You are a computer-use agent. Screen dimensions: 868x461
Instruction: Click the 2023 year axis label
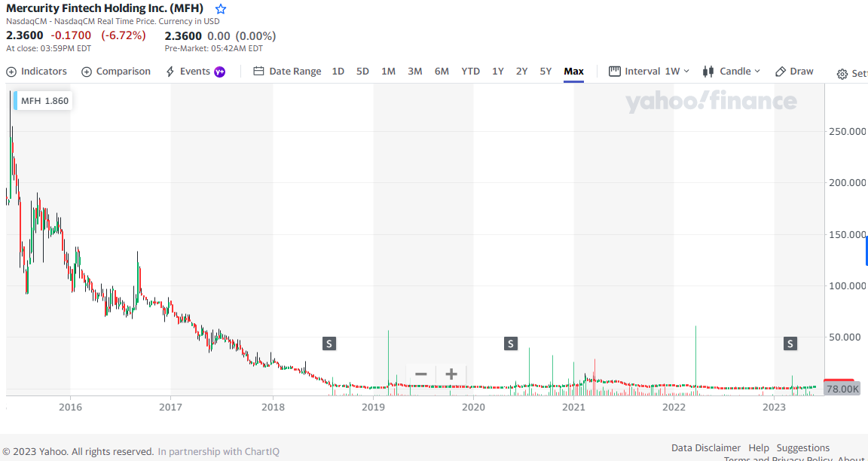[x=773, y=408]
